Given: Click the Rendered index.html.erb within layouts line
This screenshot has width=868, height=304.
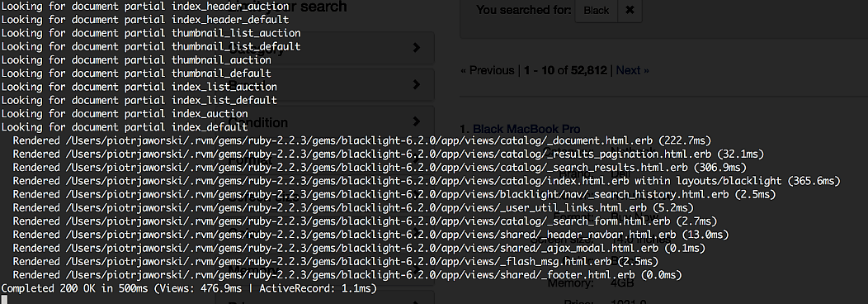Looking at the screenshot, I should click(x=427, y=181).
